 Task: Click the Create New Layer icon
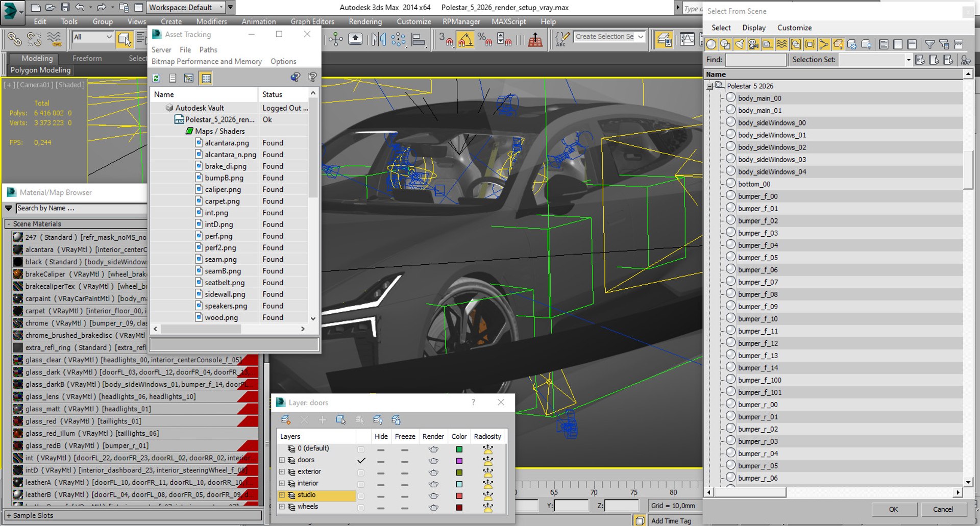(x=286, y=420)
